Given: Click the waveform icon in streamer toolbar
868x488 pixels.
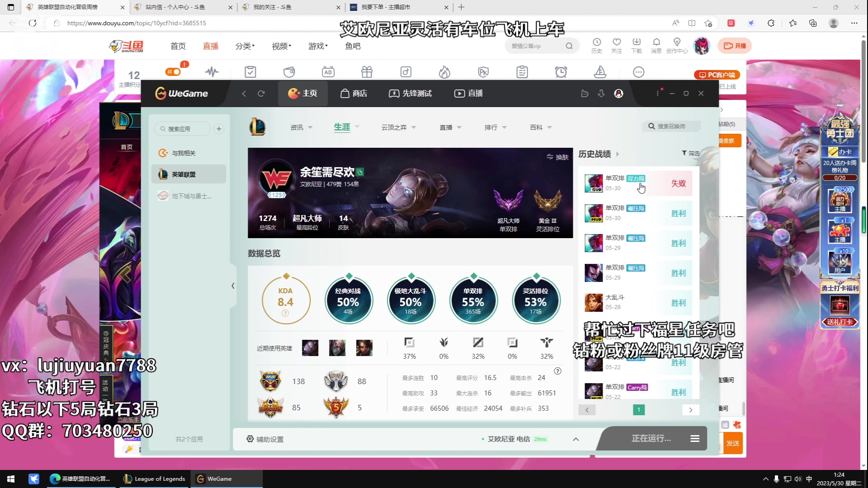Looking at the screenshot, I should click(x=212, y=72).
